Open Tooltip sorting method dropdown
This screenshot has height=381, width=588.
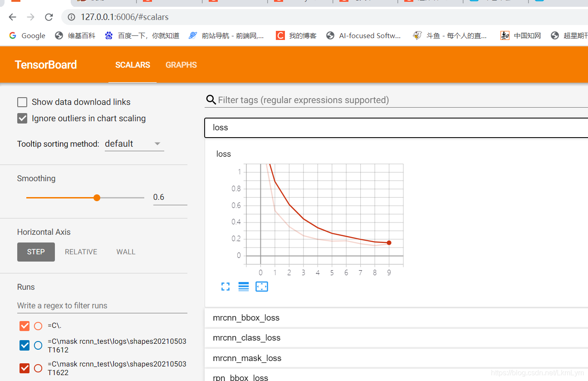[134, 144]
